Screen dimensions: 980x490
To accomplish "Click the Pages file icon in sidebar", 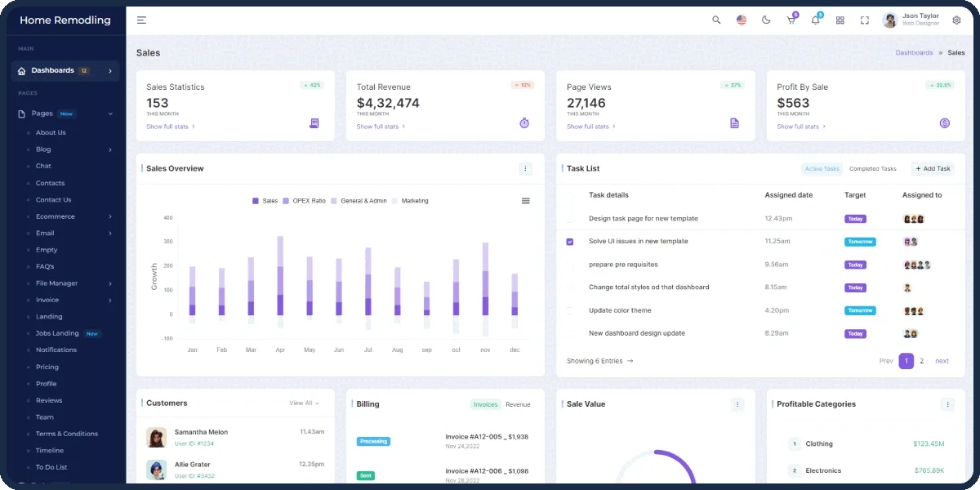I will [x=22, y=114].
